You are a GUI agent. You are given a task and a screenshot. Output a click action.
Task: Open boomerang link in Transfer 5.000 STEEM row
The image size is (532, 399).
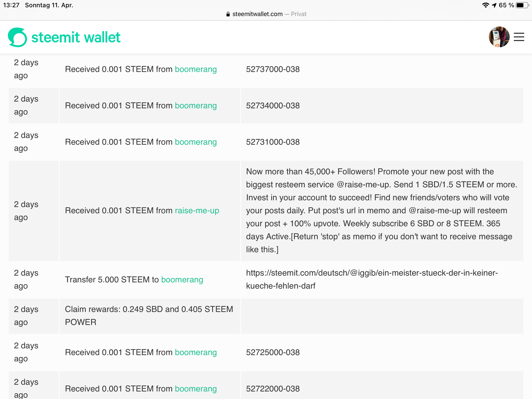(182, 280)
